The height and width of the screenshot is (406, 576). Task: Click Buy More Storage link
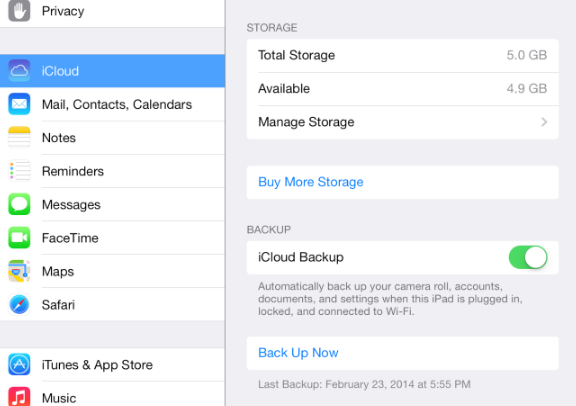[311, 182]
